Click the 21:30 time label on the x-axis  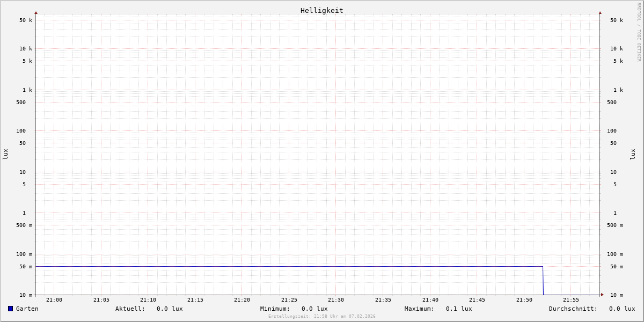tap(336, 300)
